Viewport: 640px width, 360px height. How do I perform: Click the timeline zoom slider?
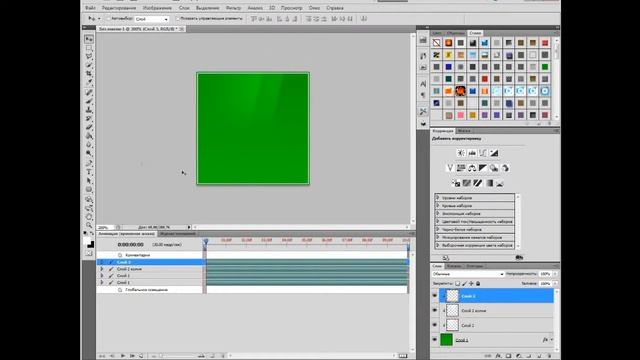[x=178, y=356]
